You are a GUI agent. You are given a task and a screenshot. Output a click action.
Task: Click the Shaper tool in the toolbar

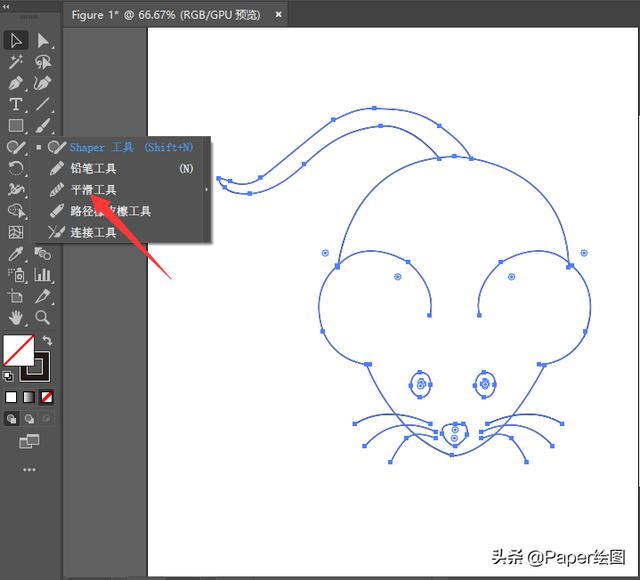(16, 147)
